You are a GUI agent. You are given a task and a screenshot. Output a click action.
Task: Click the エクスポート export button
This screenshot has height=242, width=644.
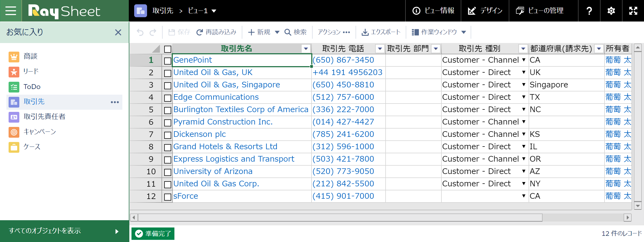pos(381,32)
